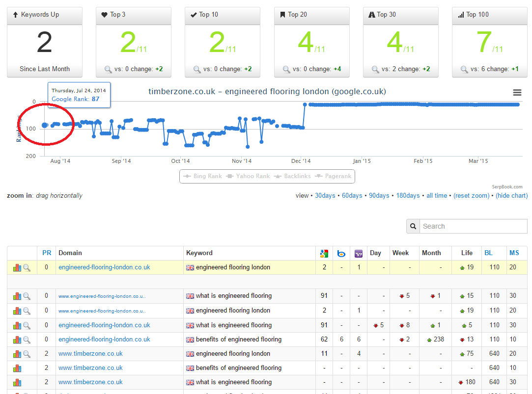Toggle the Backlinks series in chart legend
532x394 pixels.
click(292, 176)
